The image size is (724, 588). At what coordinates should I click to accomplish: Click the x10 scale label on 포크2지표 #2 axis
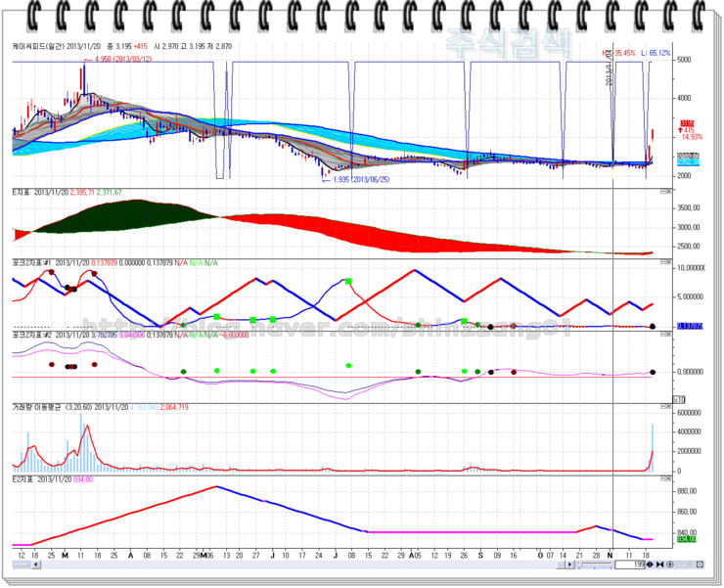(679, 399)
